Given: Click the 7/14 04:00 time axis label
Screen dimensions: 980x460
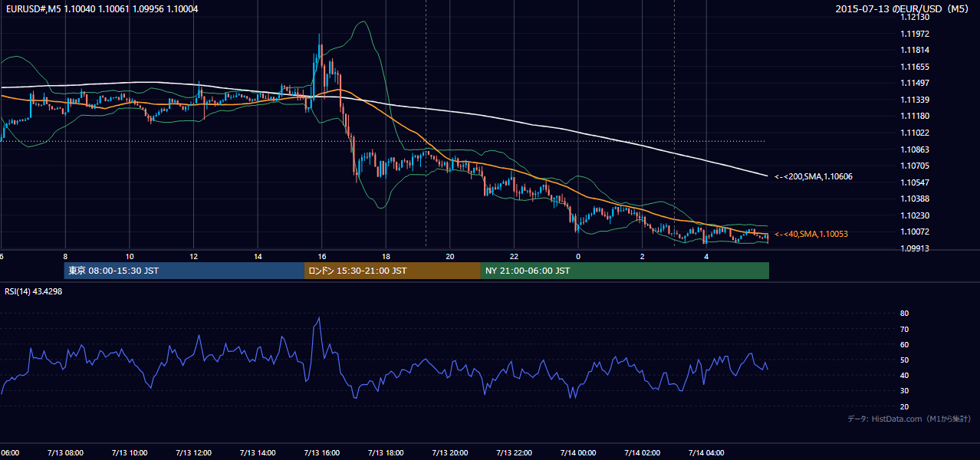Looking at the screenshot, I should [x=706, y=453].
